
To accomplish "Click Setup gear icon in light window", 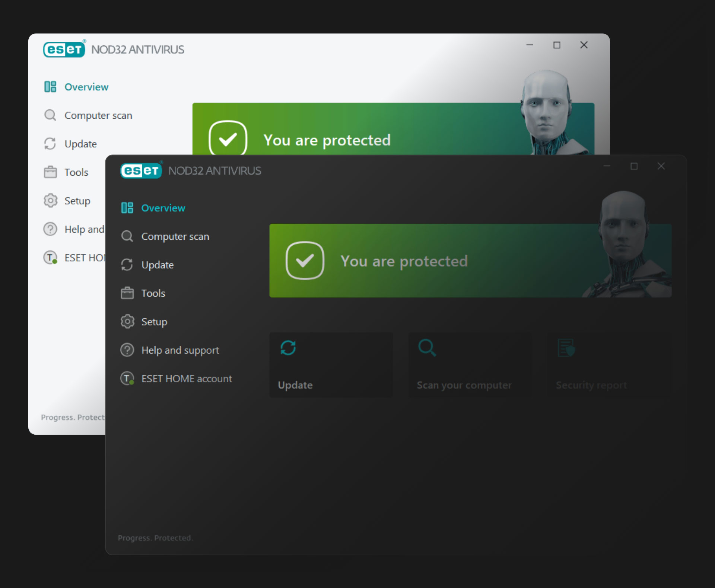I will (x=50, y=201).
